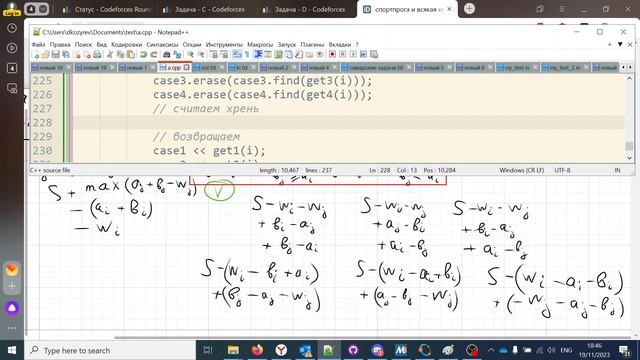Open the Плагины menu
The height and width of the screenshot is (360, 640).
pyautogui.click(x=312, y=44)
